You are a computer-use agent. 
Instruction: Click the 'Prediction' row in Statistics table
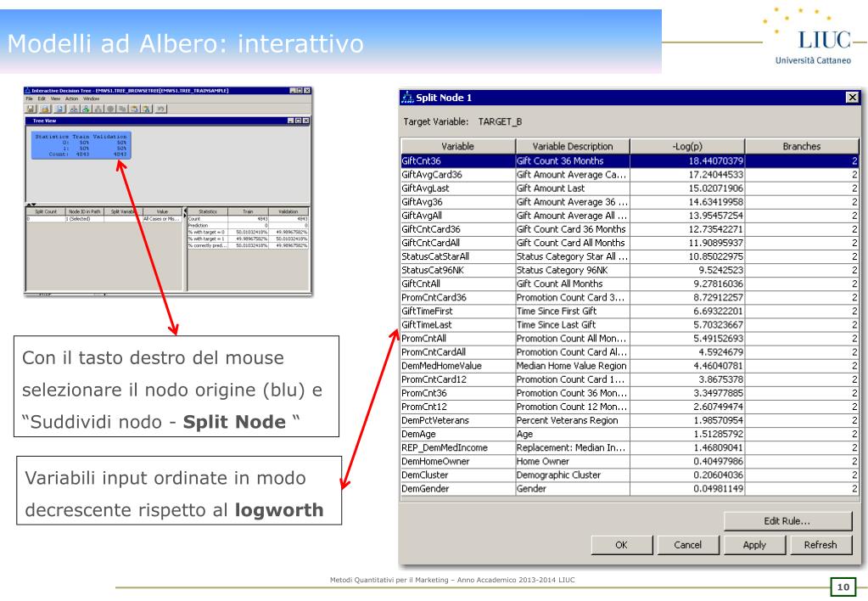click(248, 226)
